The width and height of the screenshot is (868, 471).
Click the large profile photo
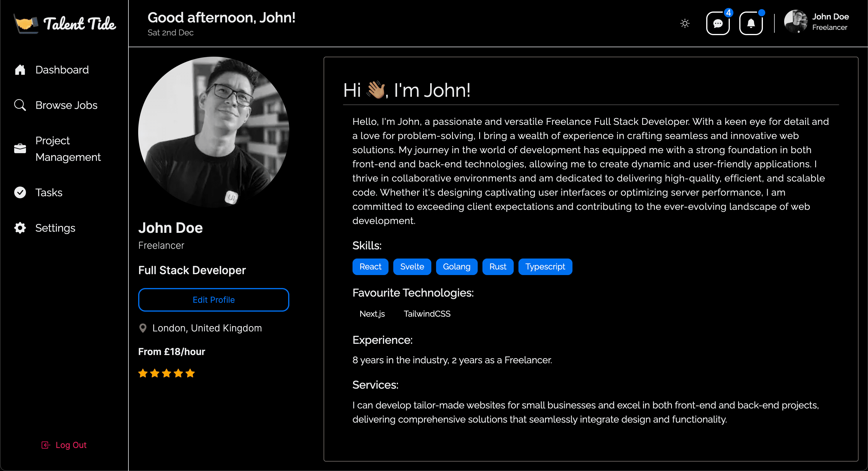pos(214,132)
